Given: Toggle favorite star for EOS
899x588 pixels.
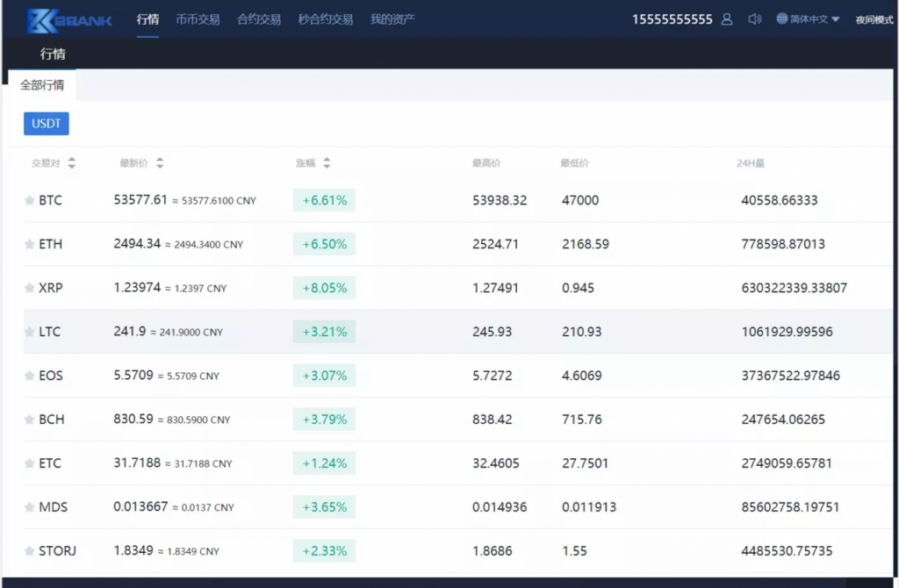Looking at the screenshot, I should coord(29,376).
